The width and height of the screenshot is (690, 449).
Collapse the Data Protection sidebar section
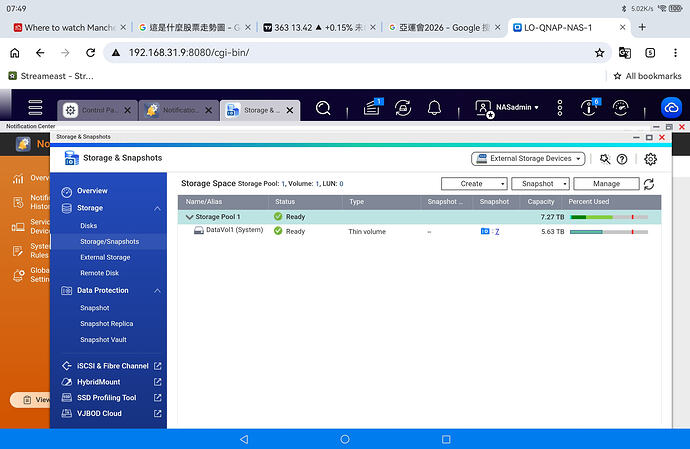click(157, 291)
